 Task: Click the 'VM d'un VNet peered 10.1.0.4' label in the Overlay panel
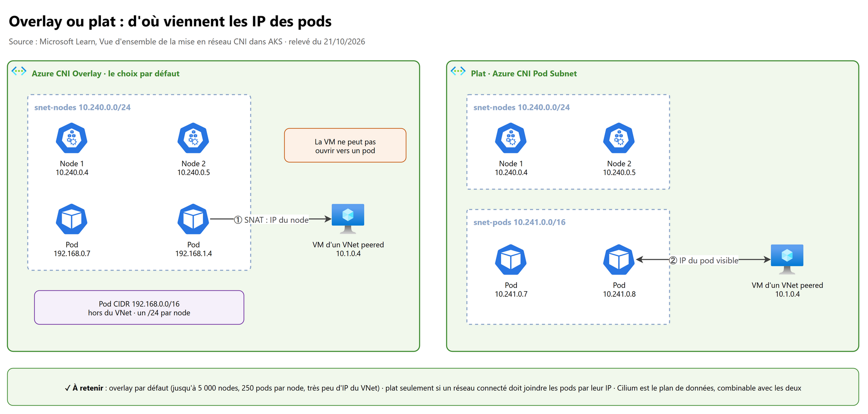(x=348, y=249)
